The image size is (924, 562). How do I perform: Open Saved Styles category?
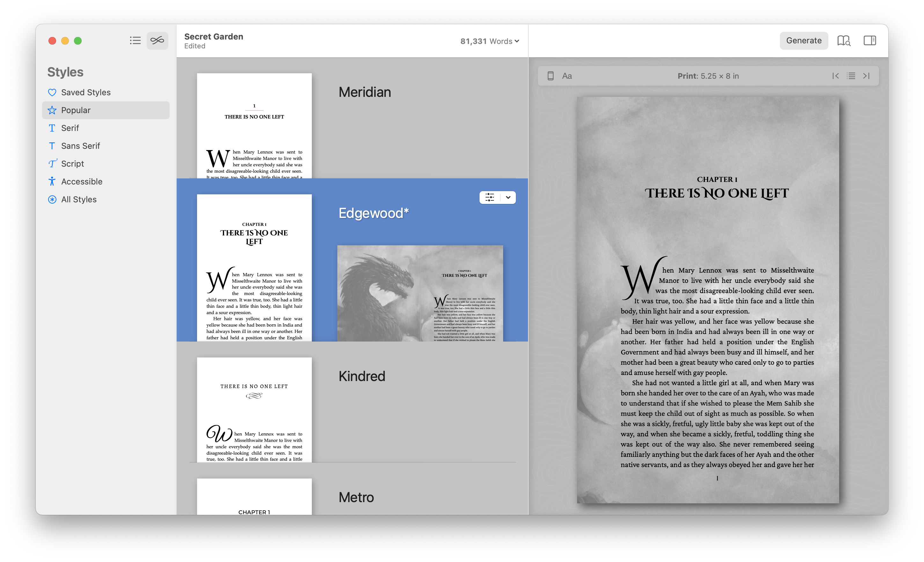point(85,92)
